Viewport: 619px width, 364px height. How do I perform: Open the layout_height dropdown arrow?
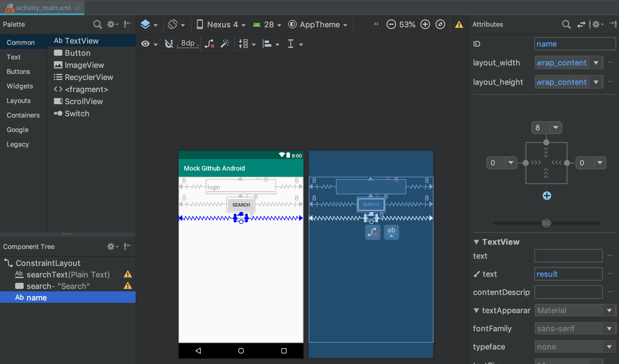[596, 82]
